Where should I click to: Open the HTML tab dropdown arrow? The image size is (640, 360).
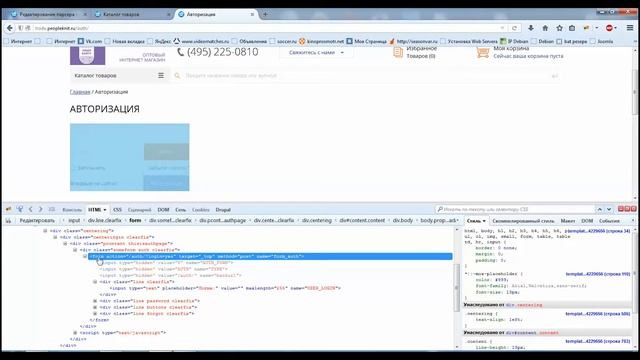[x=105, y=209]
